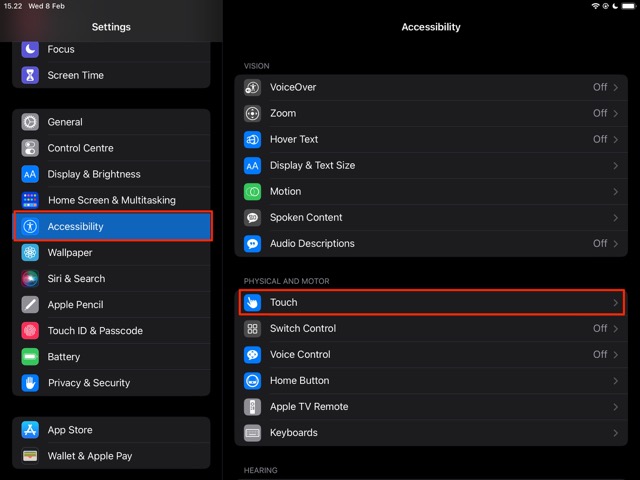Go to Wallpaper settings label
640x480 pixels.
pos(70,253)
